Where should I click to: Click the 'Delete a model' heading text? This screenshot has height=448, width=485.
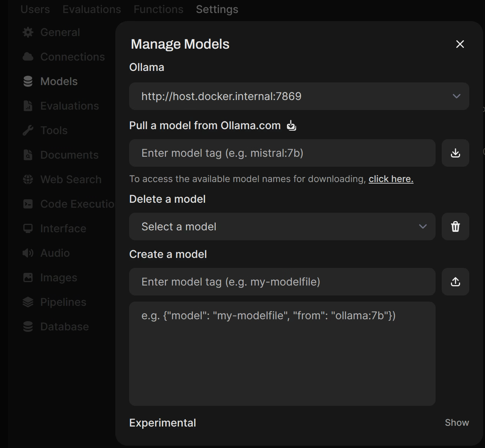click(167, 199)
